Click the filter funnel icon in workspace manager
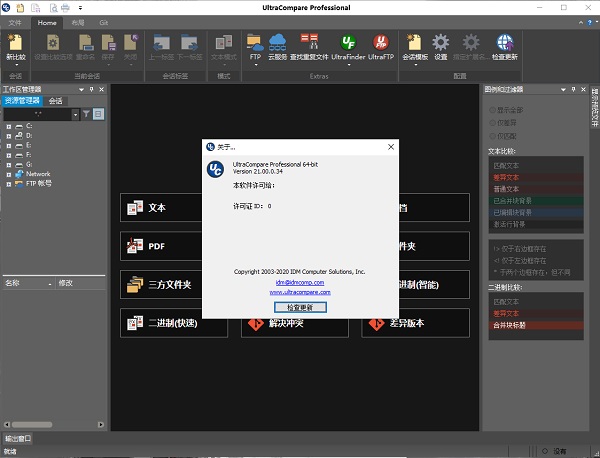The height and width of the screenshot is (458, 600). [85, 114]
